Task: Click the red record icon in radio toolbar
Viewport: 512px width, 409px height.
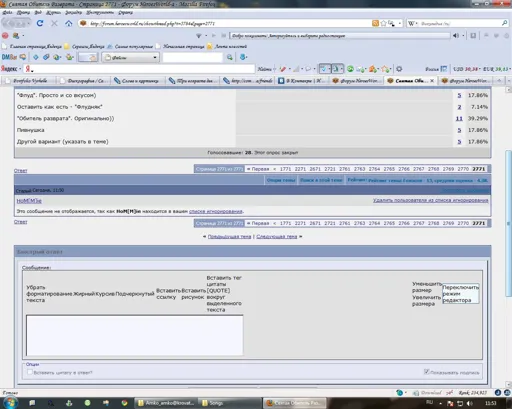Action: click(x=5, y=36)
